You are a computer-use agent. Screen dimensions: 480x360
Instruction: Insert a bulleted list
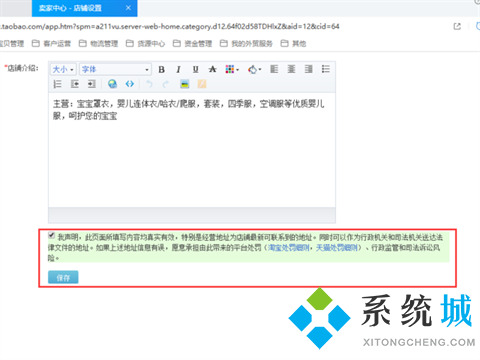326,69
